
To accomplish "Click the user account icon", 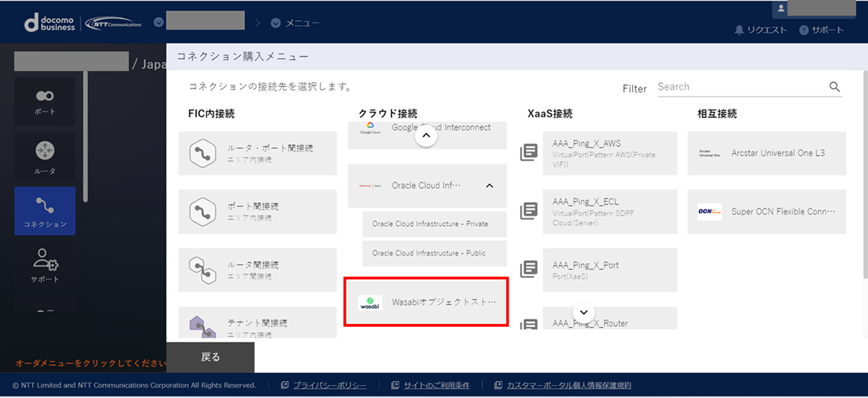I will [x=781, y=9].
